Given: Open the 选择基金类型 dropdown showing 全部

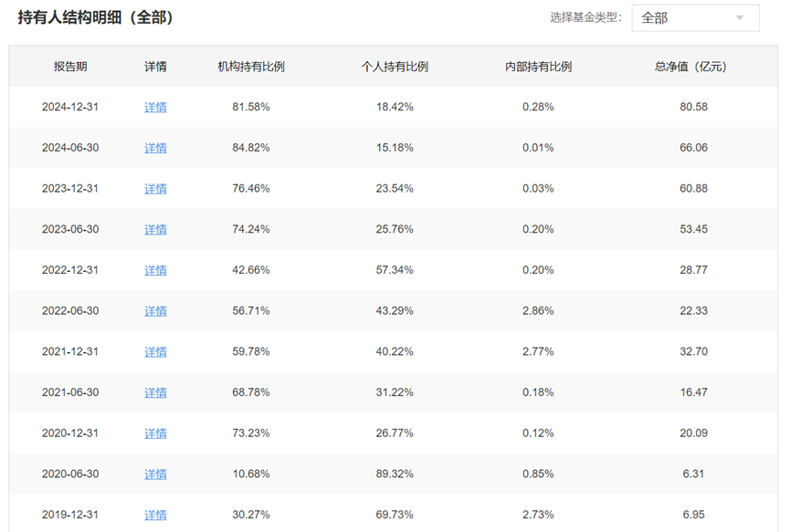Looking at the screenshot, I should click(x=695, y=18).
